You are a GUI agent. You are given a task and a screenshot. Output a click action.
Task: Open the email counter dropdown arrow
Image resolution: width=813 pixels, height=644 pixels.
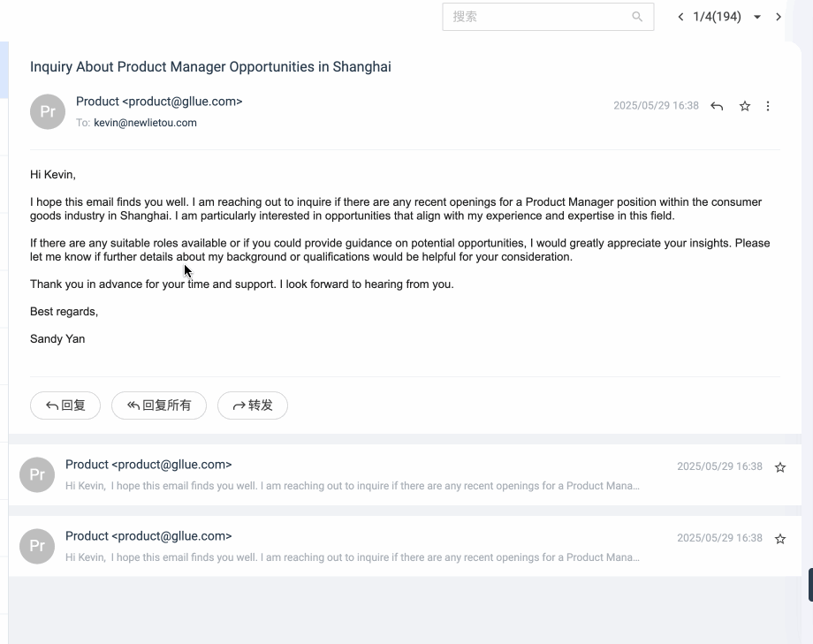[757, 17]
